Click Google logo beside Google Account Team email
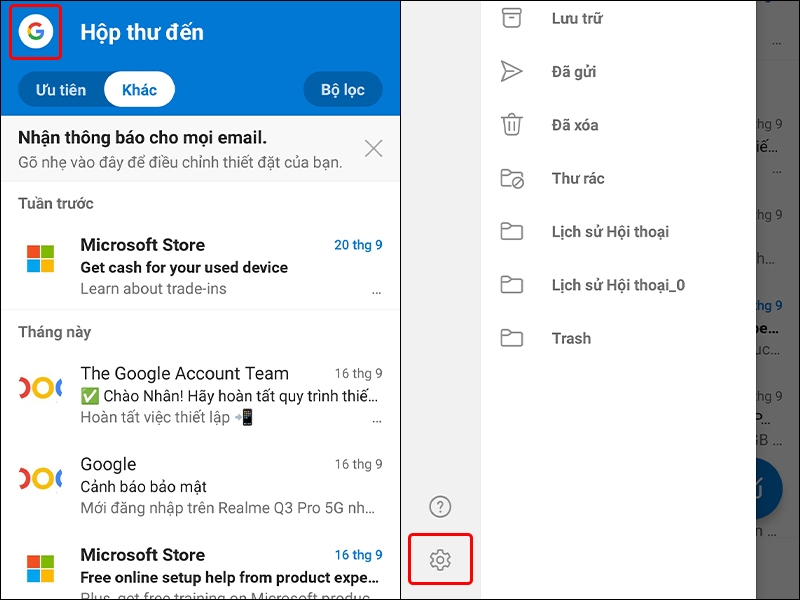800x600 pixels. click(x=40, y=388)
